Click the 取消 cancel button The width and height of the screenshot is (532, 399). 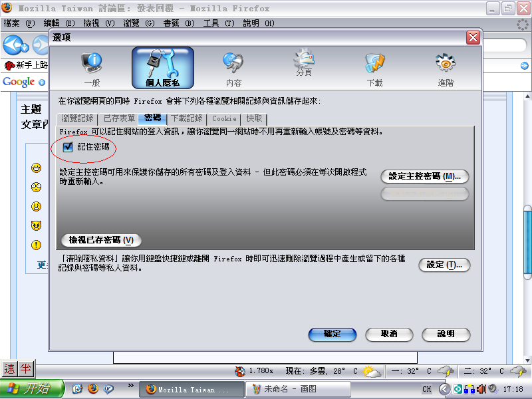click(389, 334)
